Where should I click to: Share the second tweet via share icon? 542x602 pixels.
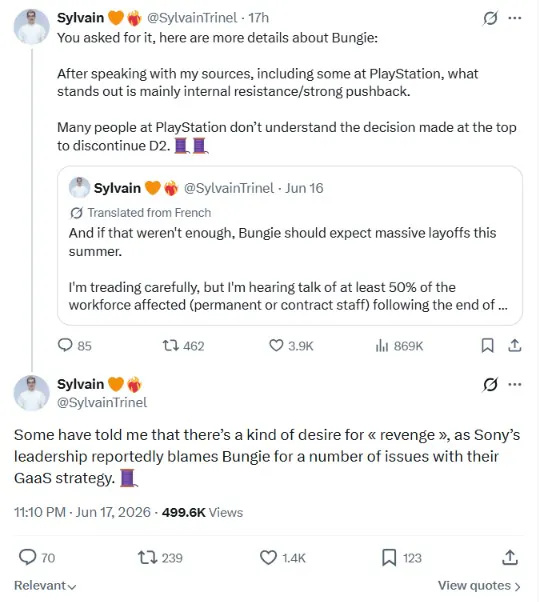pos(510,557)
